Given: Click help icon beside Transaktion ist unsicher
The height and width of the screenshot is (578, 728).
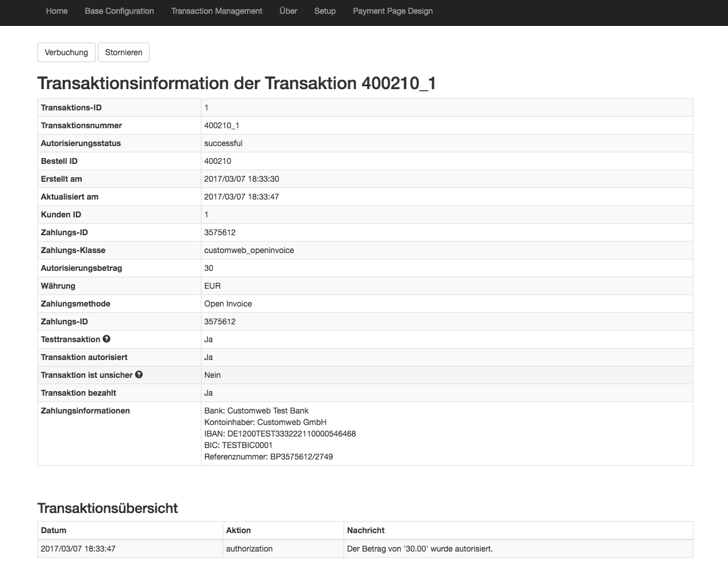Looking at the screenshot, I should point(139,374).
